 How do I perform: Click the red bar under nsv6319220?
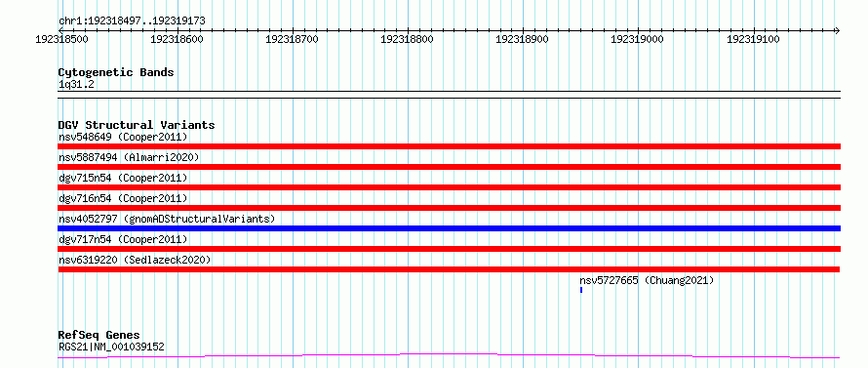[x=449, y=269]
